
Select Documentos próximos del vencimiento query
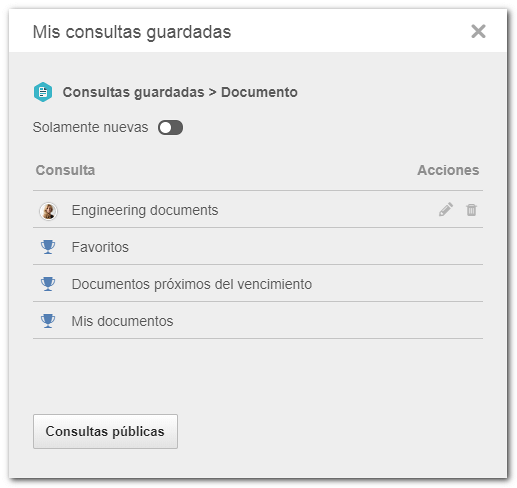coord(192,284)
